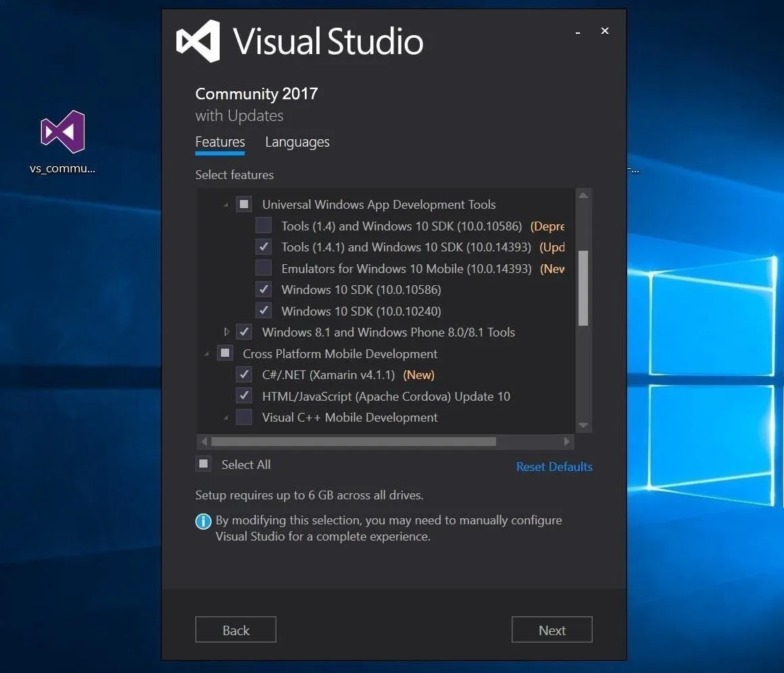Select 'Universal Windows App Development Tools' row text
The height and width of the screenshot is (673, 784).
(x=379, y=205)
